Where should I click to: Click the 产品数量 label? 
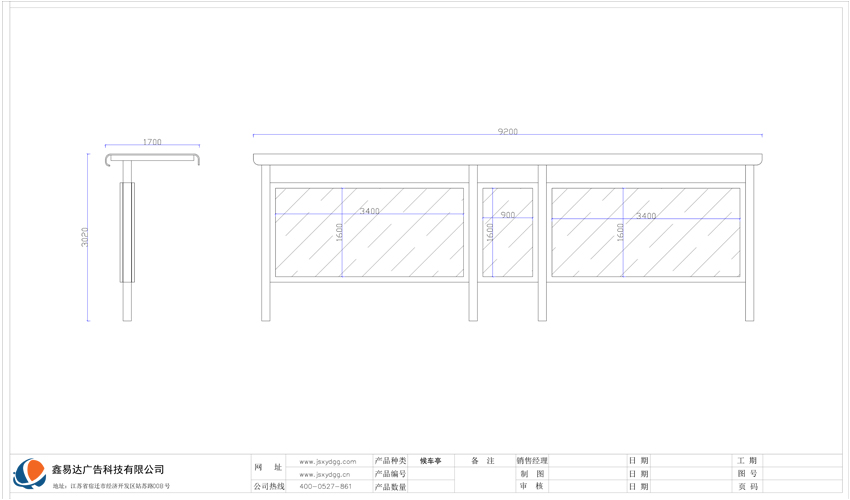point(390,486)
